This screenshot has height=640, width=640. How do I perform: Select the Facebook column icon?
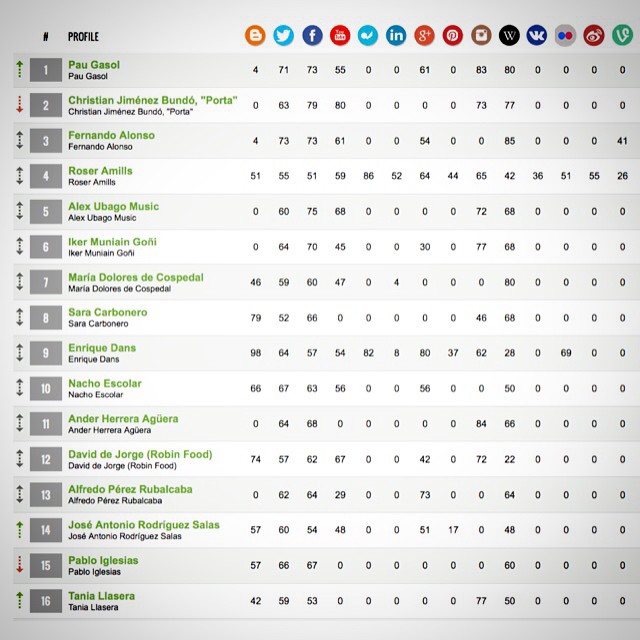click(x=312, y=36)
